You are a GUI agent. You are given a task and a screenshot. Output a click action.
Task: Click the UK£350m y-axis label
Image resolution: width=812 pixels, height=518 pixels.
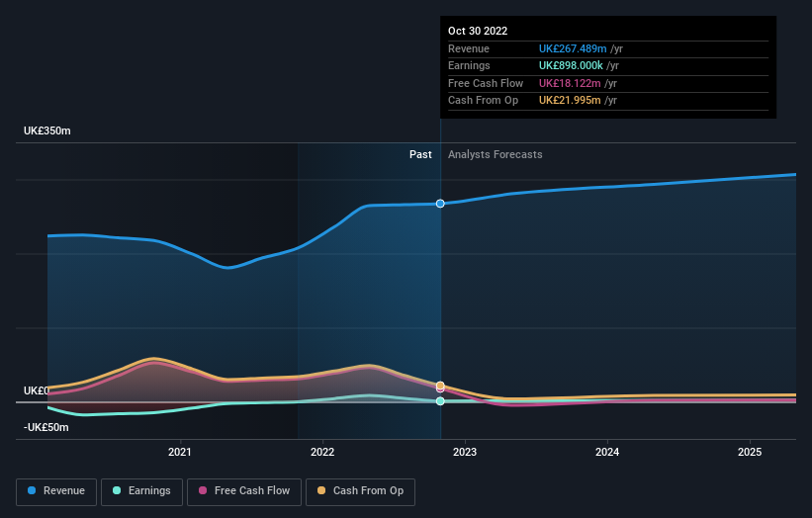[x=47, y=130]
